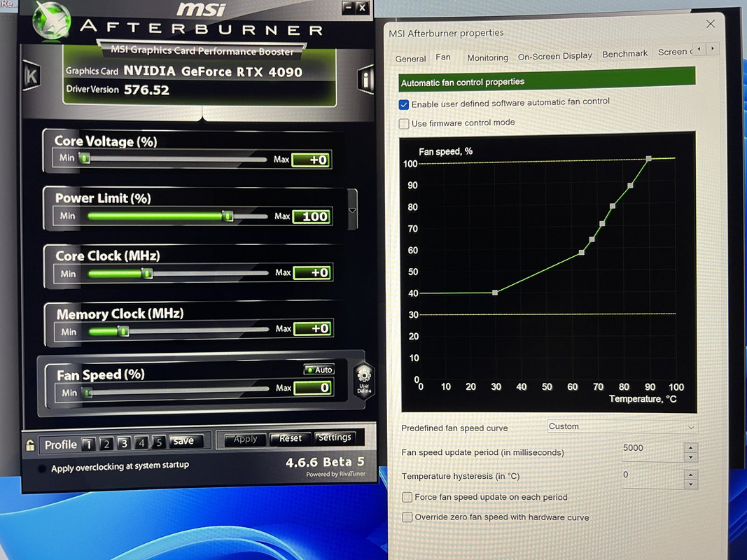Expand the Power Limit down-arrow panel
The width and height of the screenshot is (747, 560).
point(352,210)
